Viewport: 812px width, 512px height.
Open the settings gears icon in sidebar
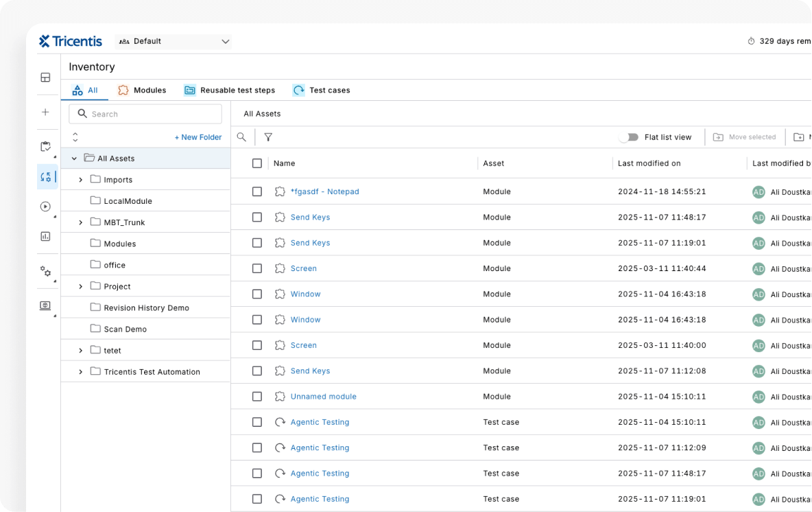[x=45, y=271]
